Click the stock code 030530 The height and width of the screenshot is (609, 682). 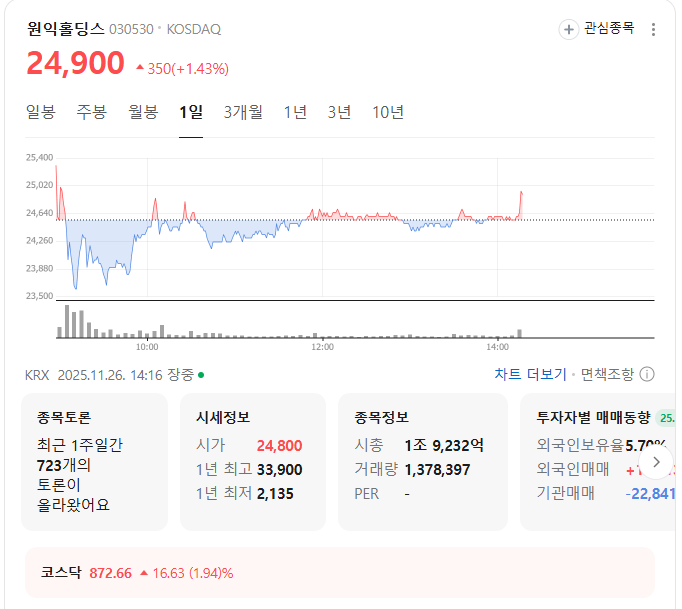(131, 30)
